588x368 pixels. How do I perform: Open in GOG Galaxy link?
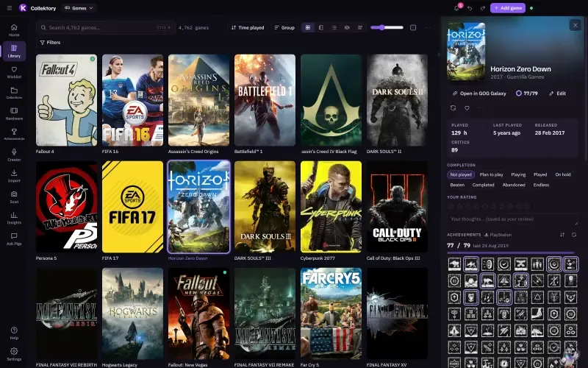479,93
